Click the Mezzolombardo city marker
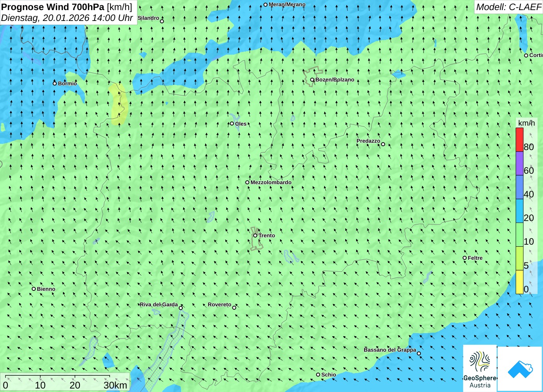The image size is (543, 392). click(247, 182)
